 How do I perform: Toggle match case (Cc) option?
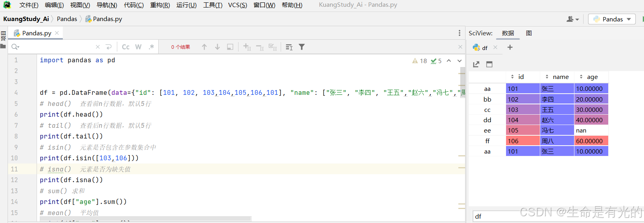(x=126, y=47)
